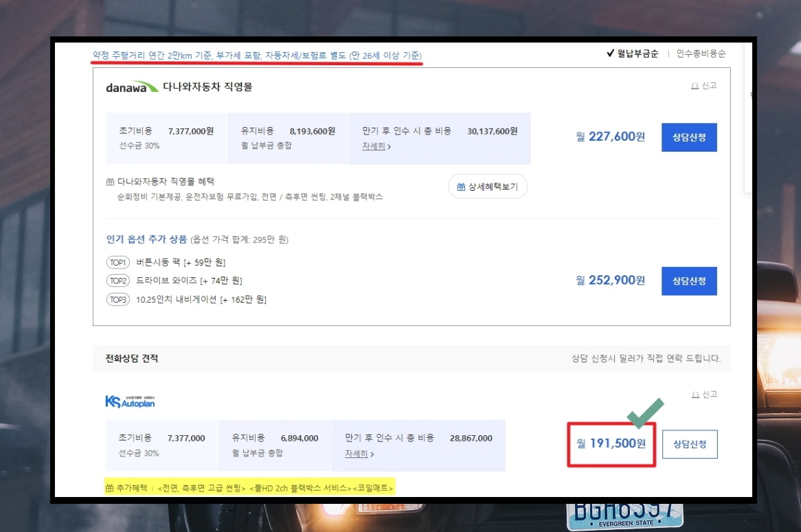Viewport: 801px width, 532px height.
Task: Open 상세혜택보기 button
Action: point(488,187)
